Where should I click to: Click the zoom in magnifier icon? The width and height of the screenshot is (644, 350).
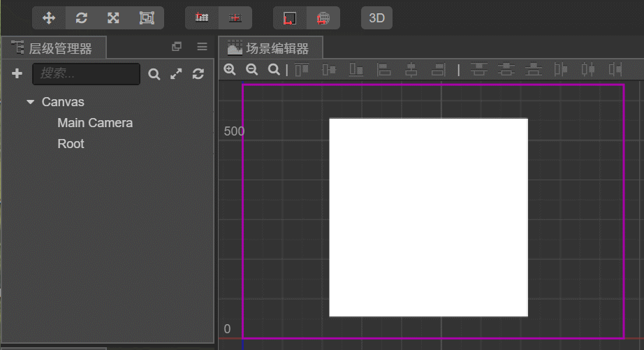[x=230, y=69]
